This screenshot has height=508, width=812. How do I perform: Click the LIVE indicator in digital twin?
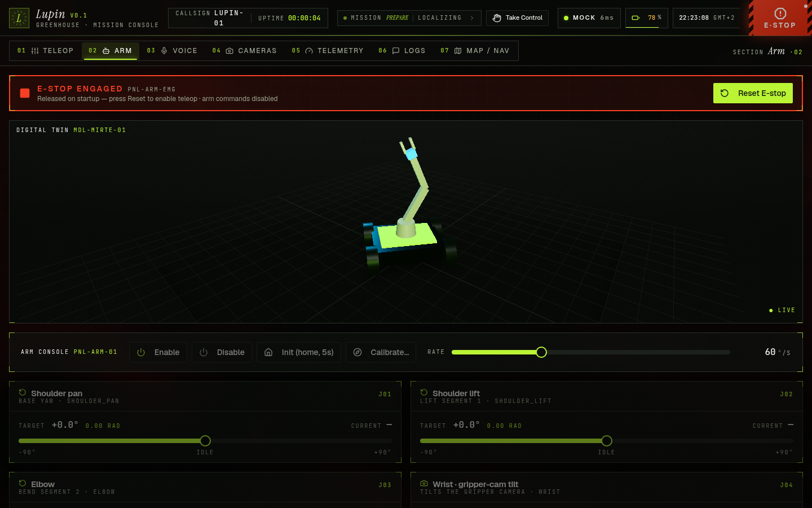click(x=782, y=310)
